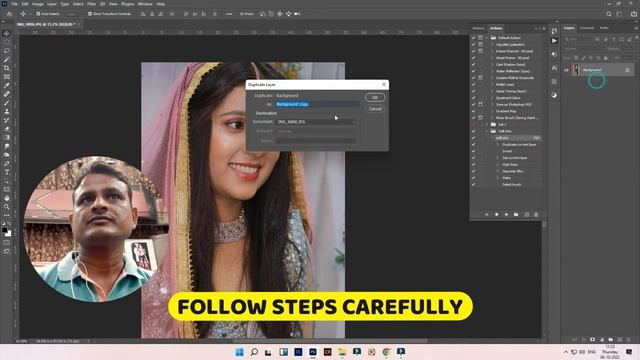The image size is (640, 360).
Task: Select the Hand tool
Action: 7,198
